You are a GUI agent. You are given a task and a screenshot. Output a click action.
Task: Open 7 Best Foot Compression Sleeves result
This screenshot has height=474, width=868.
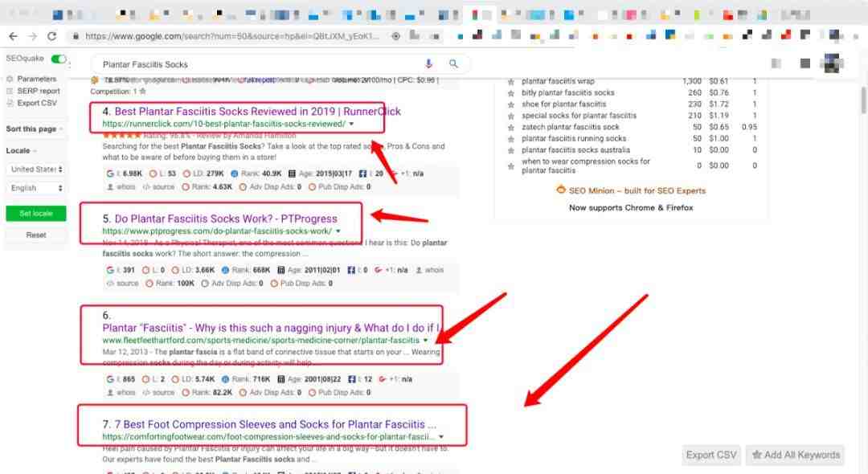click(275, 425)
